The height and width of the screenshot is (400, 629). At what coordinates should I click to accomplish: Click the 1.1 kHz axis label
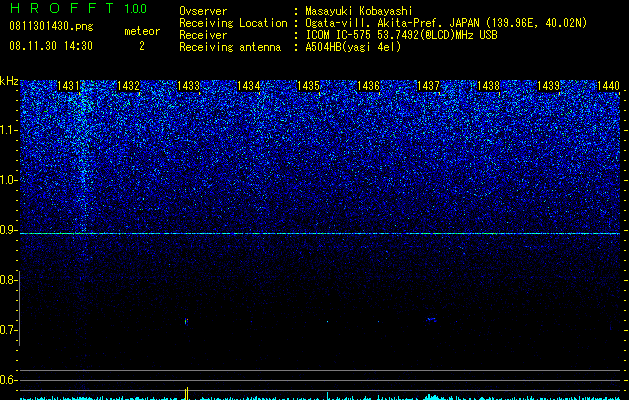8,130
